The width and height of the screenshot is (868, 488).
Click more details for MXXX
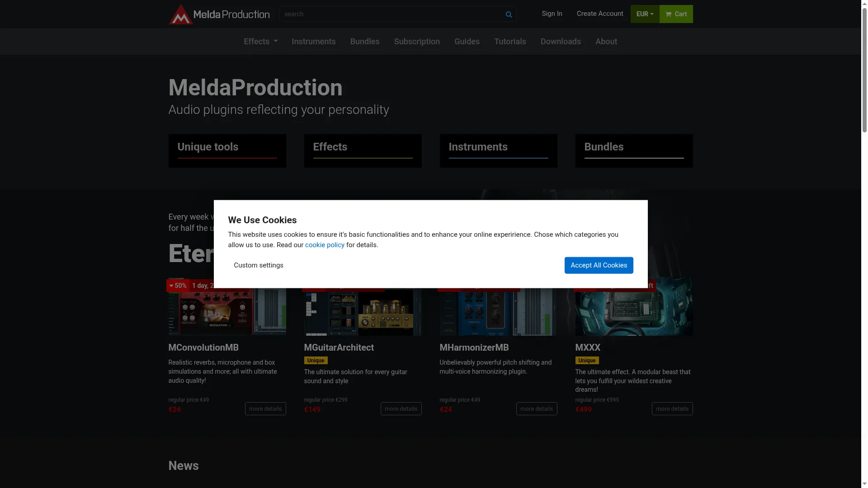pos(672,408)
